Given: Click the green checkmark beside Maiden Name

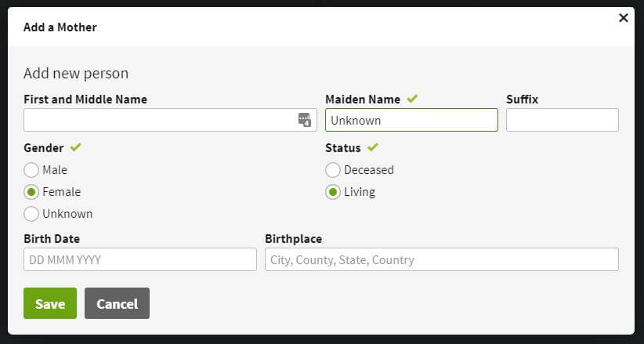Looking at the screenshot, I should coord(412,99).
